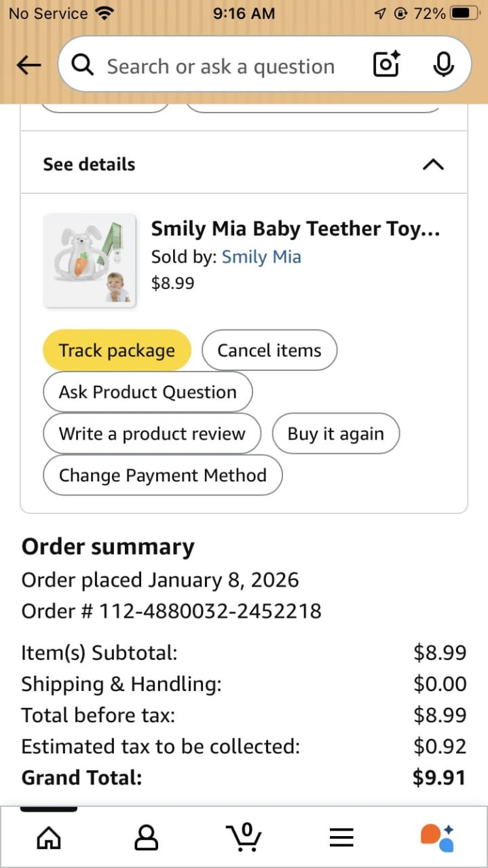Open the shopping cart icon

click(245, 837)
